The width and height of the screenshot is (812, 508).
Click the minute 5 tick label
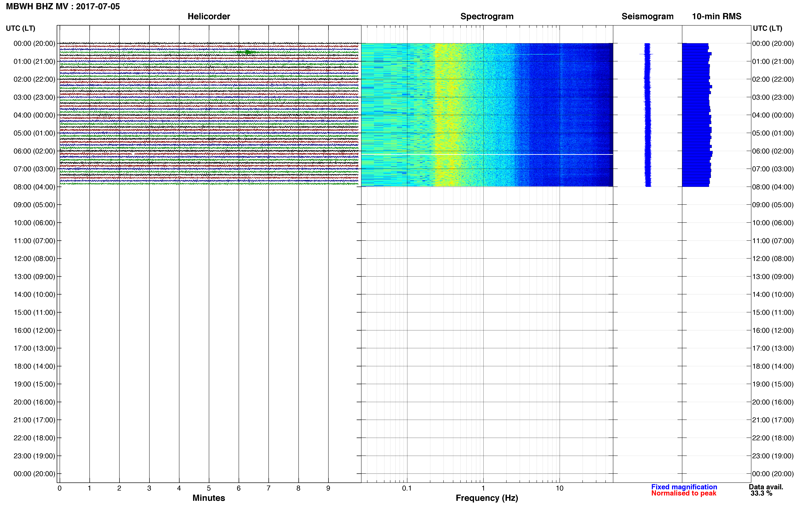pyautogui.click(x=209, y=488)
